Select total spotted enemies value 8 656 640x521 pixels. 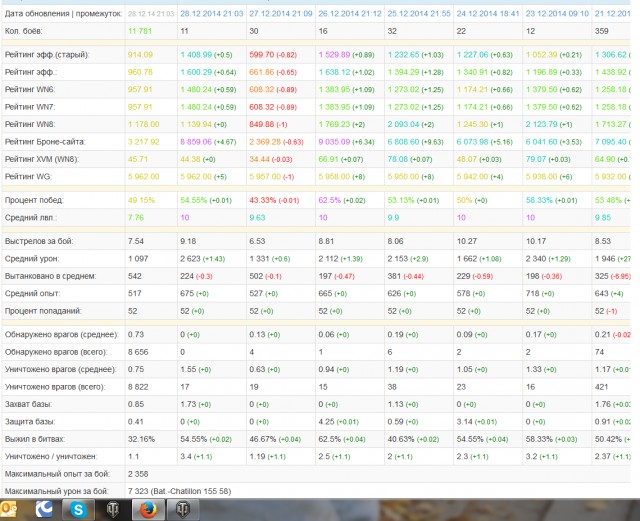point(138,352)
